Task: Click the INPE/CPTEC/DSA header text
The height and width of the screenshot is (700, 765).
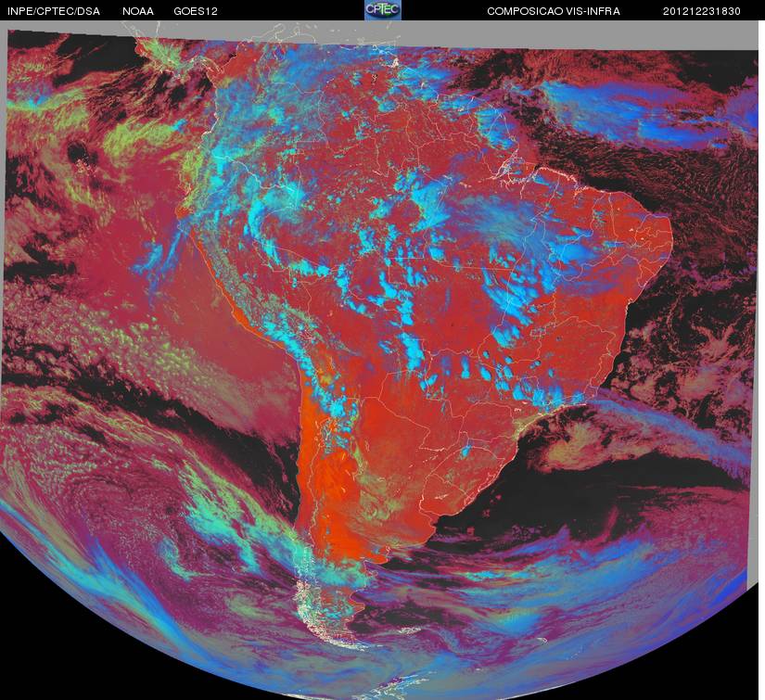Action: 54,11
